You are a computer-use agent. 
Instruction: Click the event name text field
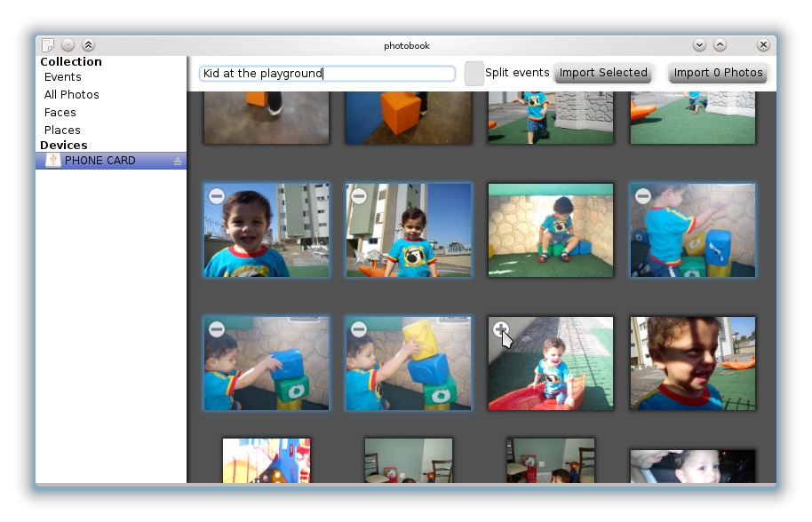[327, 74]
